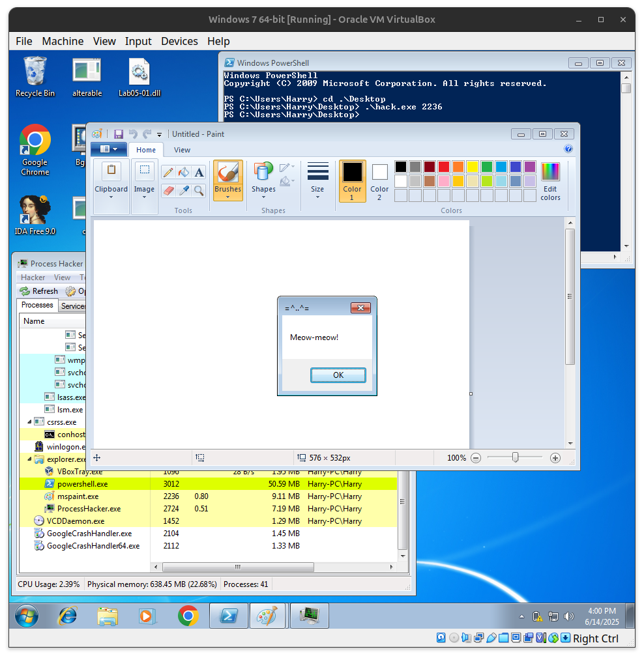The height and width of the screenshot is (658, 644).
Task: Collapse the explorer.exe tree node
Action: [x=29, y=459]
